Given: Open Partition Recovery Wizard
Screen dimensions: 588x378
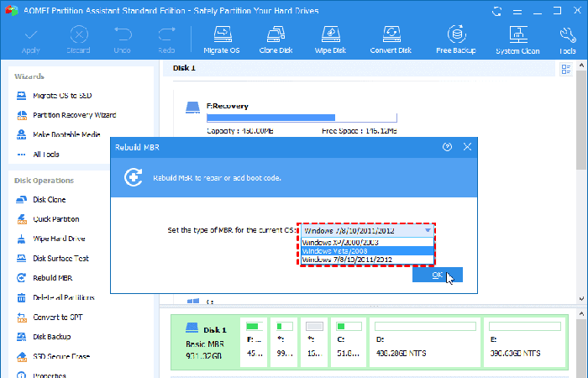Looking at the screenshot, I should coord(66,115).
